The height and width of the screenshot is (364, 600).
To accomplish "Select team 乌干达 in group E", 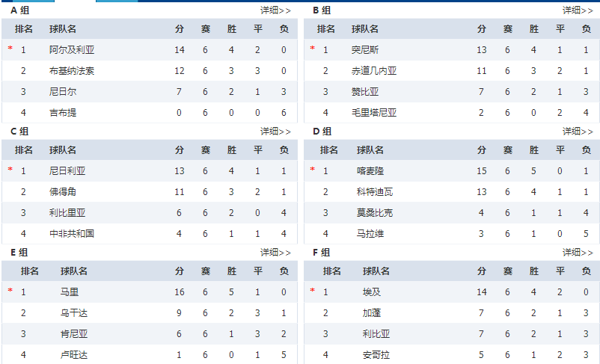I will coord(74,313).
